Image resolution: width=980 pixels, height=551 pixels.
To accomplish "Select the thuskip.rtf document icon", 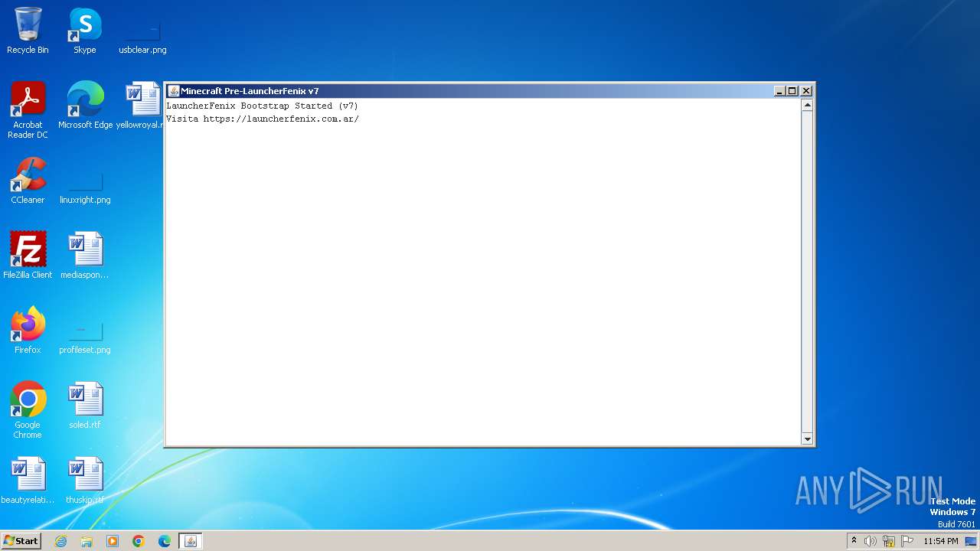I will [85, 480].
